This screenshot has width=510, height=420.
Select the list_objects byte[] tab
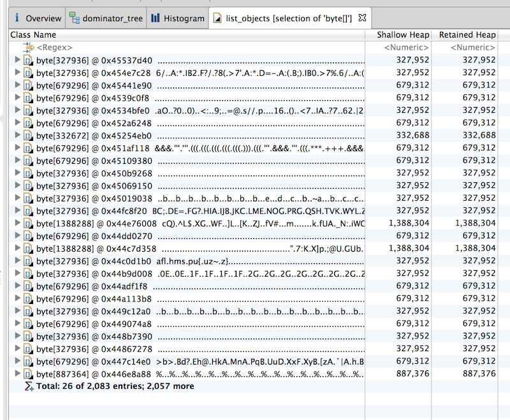pyautogui.click(x=289, y=18)
